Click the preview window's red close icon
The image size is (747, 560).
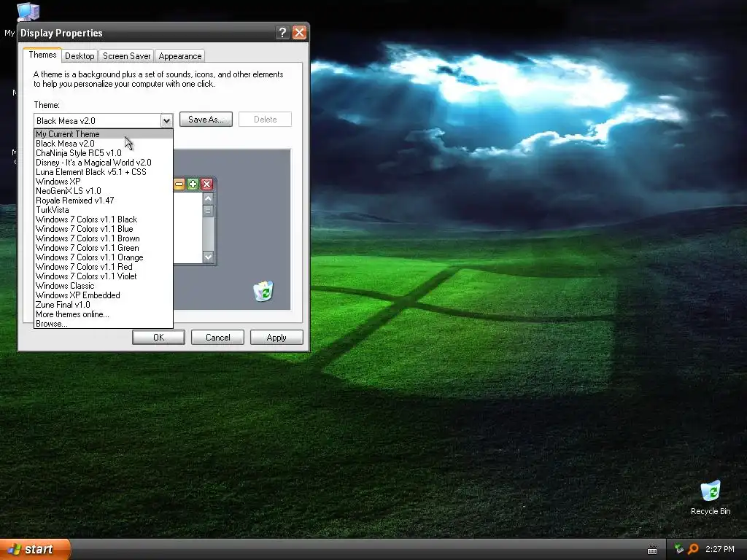206,184
